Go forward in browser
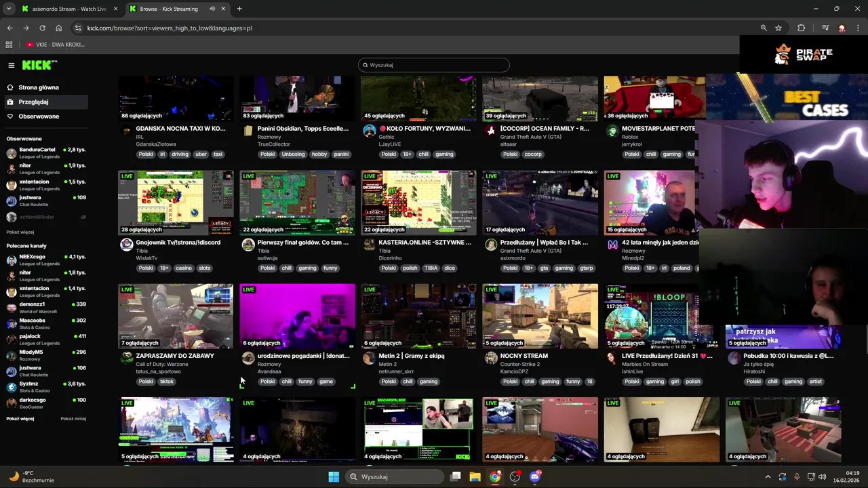Image resolution: width=868 pixels, height=488 pixels. (26, 28)
